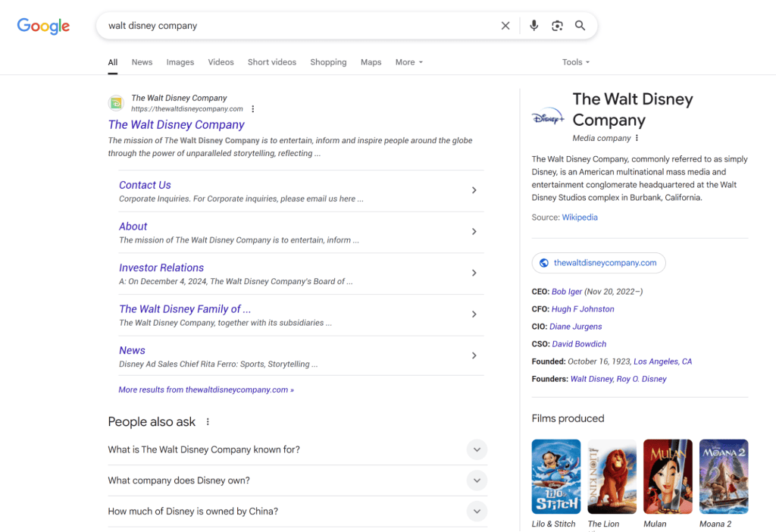Image resolution: width=776 pixels, height=532 pixels.
Task: Click the magnifying glass search icon
Action: (580, 26)
